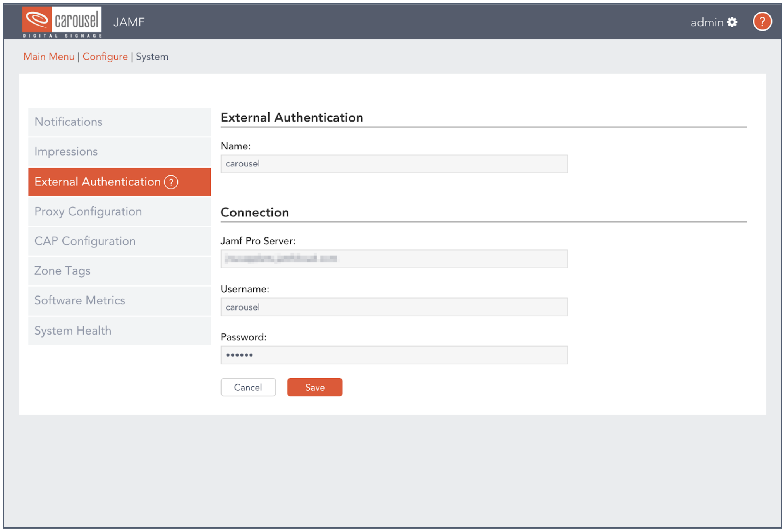This screenshot has height=532, width=783.
Task: Focus the Username input field
Action: [x=394, y=307]
